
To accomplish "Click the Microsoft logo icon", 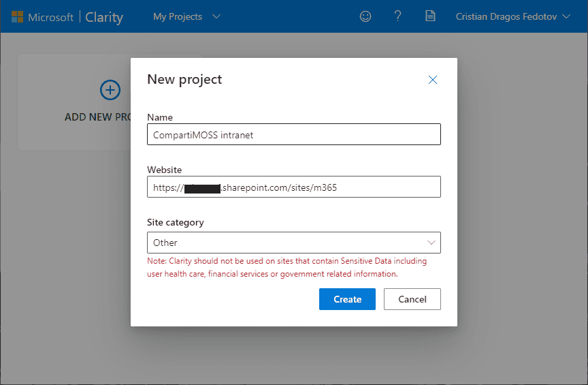I will [x=17, y=17].
